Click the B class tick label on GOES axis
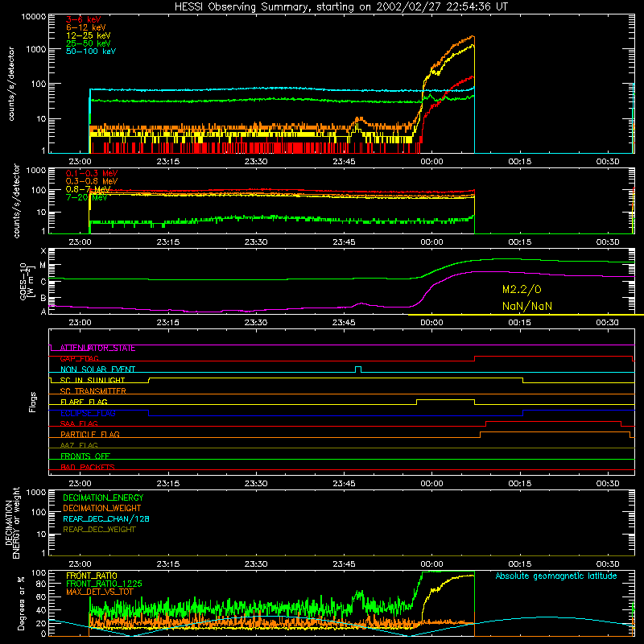644x644 pixels. click(43, 298)
